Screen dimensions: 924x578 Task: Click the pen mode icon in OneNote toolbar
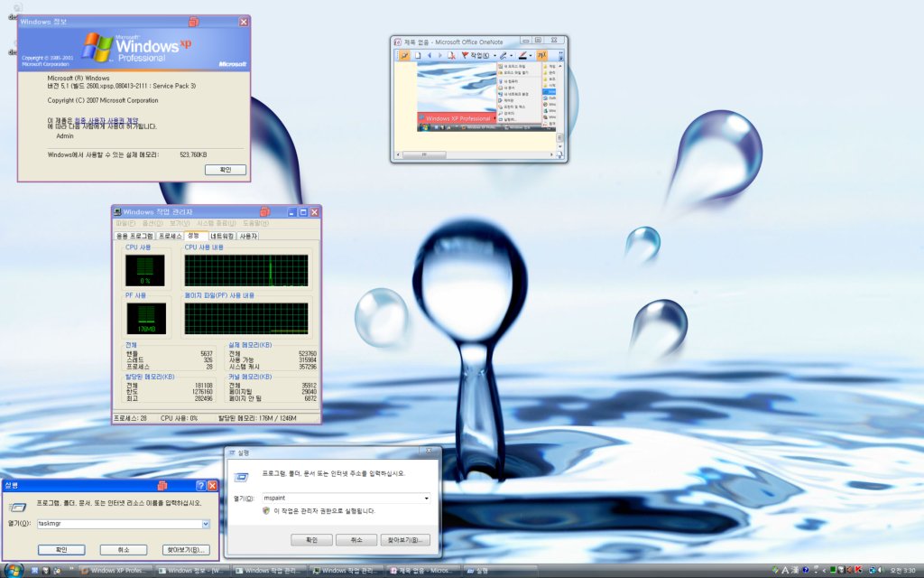405,55
